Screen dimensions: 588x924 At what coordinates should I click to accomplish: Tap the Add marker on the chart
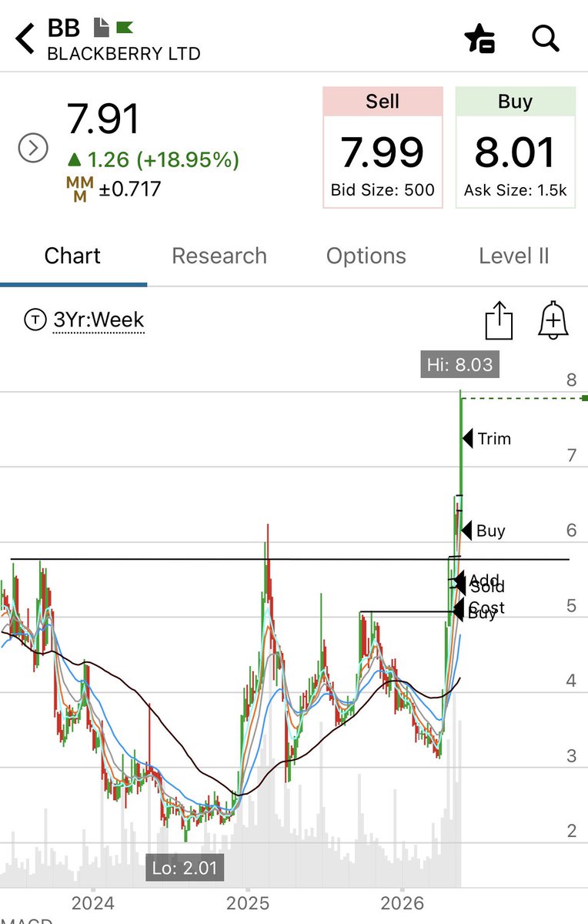click(x=477, y=579)
